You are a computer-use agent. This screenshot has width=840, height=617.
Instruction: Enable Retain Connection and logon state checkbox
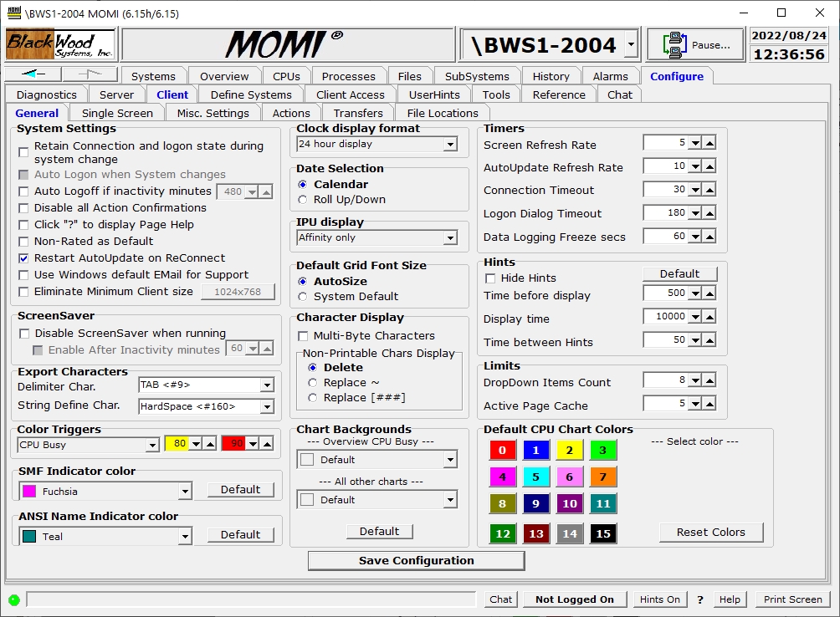click(23, 152)
